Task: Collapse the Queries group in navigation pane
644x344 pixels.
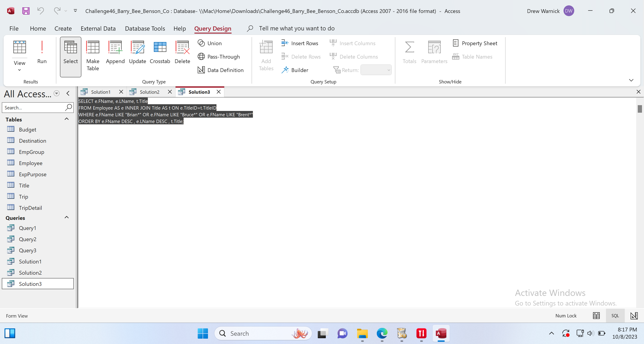Action: click(x=66, y=217)
